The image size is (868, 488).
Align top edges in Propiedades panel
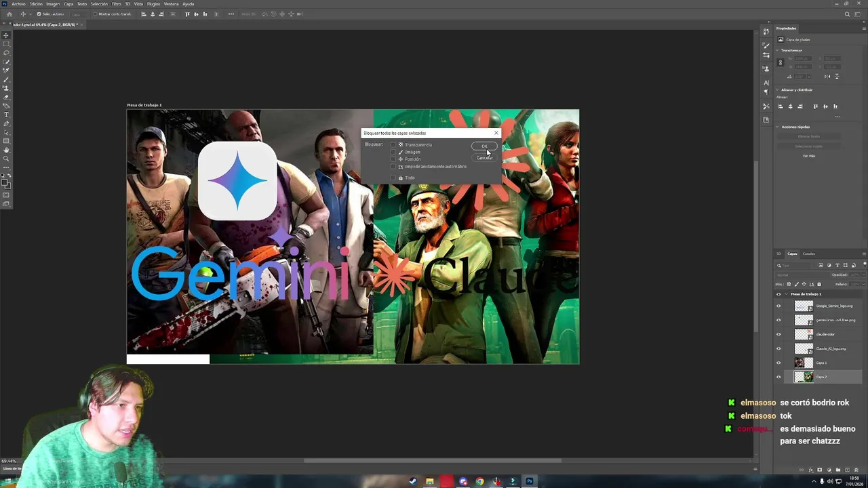click(816, 106)
